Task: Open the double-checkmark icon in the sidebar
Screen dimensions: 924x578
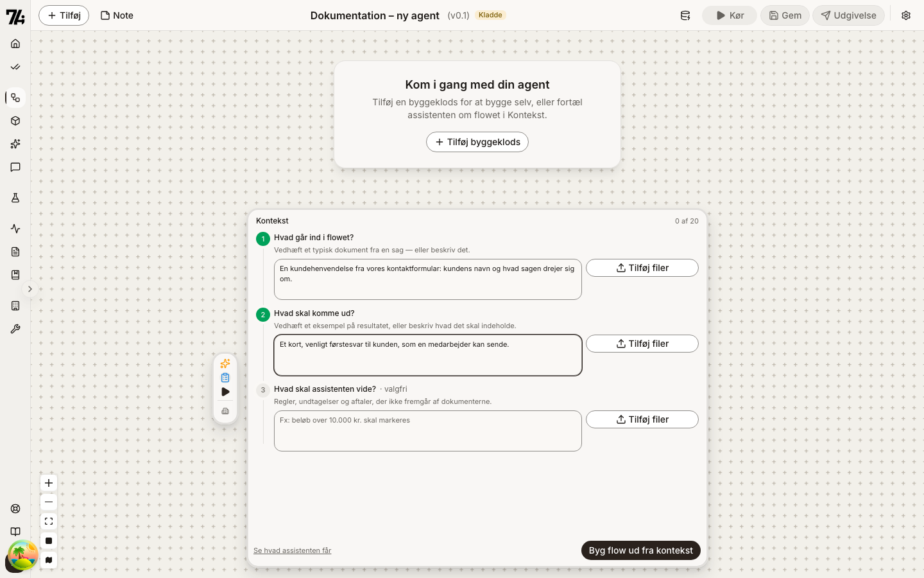Action: [x=15, y=67]
